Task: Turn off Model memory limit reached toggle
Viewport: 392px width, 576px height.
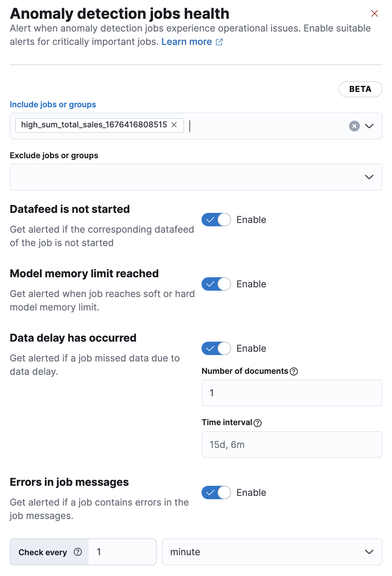Action: pos(216,284)
